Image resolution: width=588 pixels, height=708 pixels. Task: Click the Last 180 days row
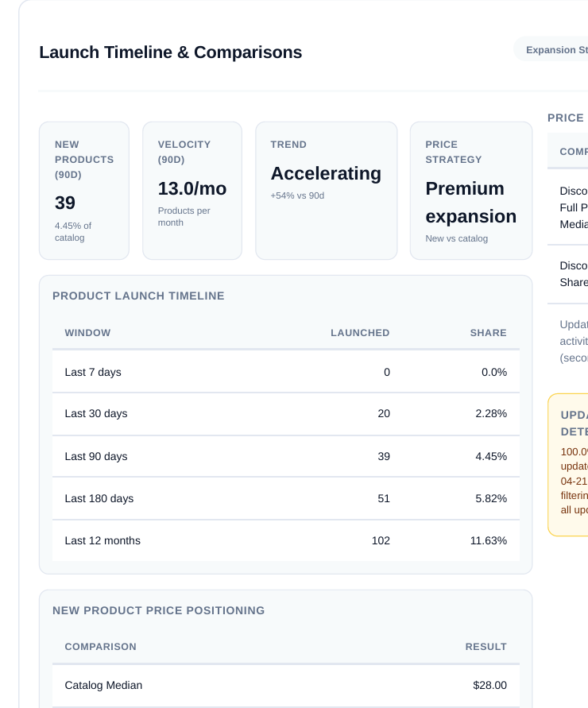point(285,498)
